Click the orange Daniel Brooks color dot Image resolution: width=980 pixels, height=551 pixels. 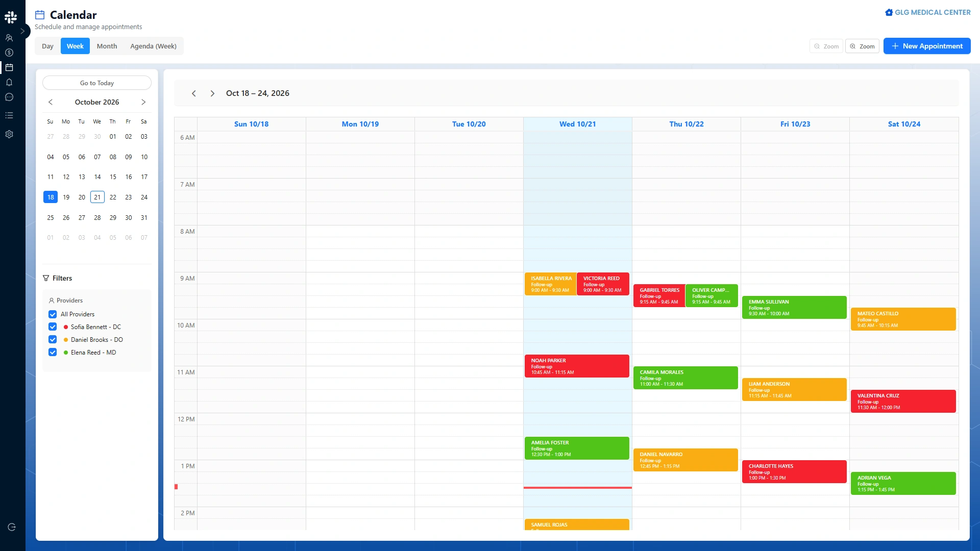click(66, 340)
